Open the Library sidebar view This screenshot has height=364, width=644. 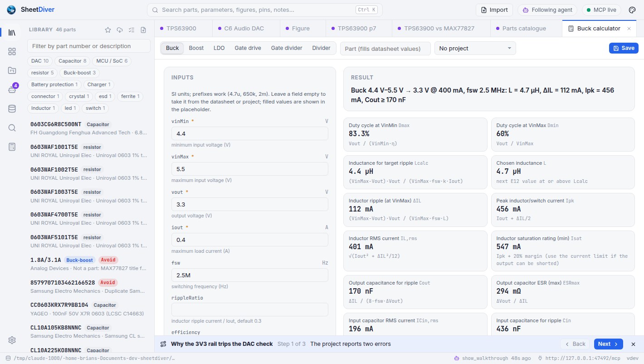(12, 32)
